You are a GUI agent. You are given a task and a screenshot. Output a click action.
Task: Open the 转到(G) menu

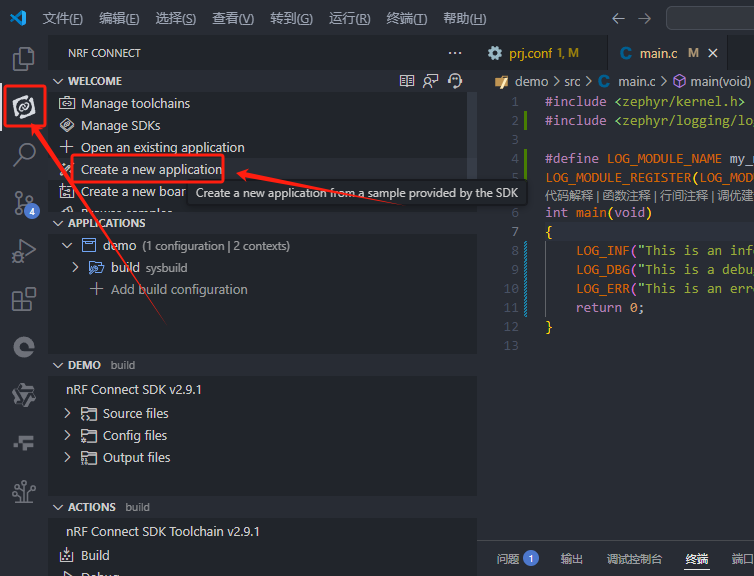coord(291,19)
